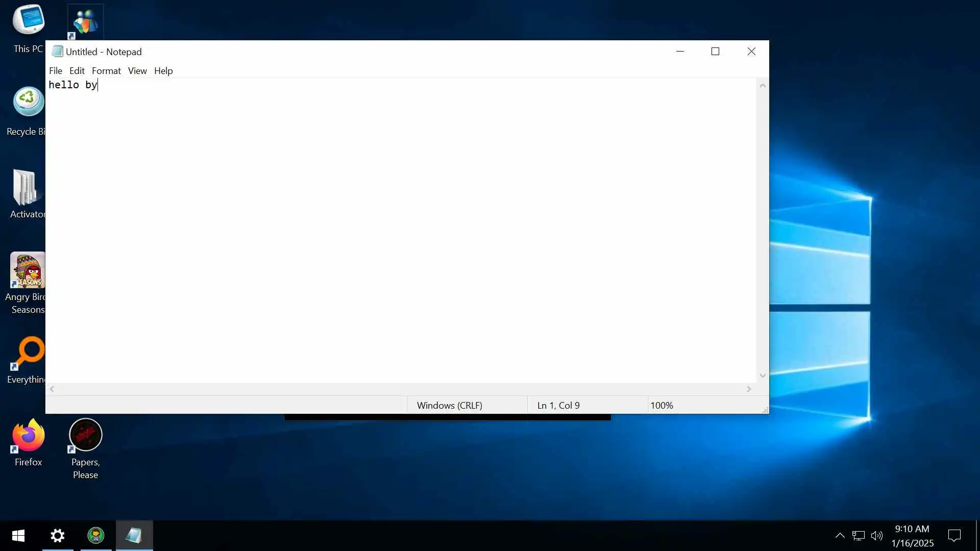Click the Notepad taskbar icon
The height and width of the screenshot is (551, 980).
(134, 535)
